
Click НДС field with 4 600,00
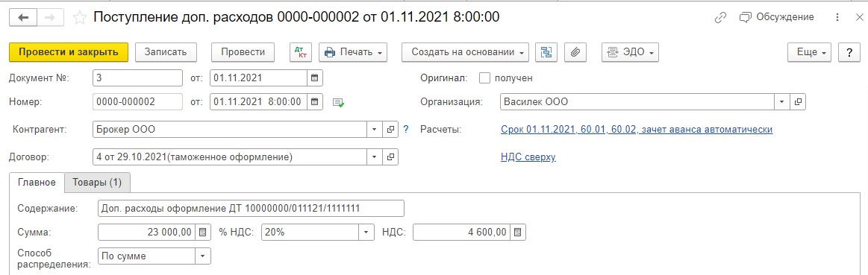pyautogui.click(x=462, y=233)
